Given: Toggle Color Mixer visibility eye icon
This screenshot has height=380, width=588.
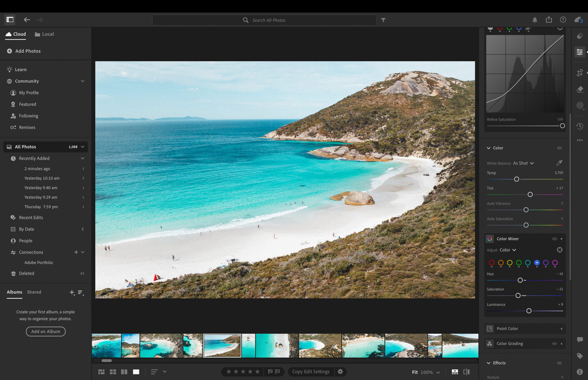Looking at the screenshot, I should 554,239.
